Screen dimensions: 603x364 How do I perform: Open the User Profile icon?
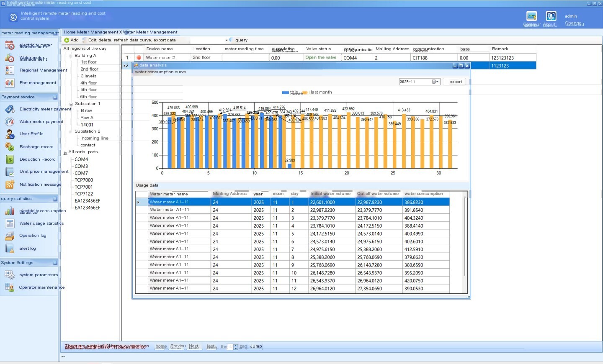[10, 134]
